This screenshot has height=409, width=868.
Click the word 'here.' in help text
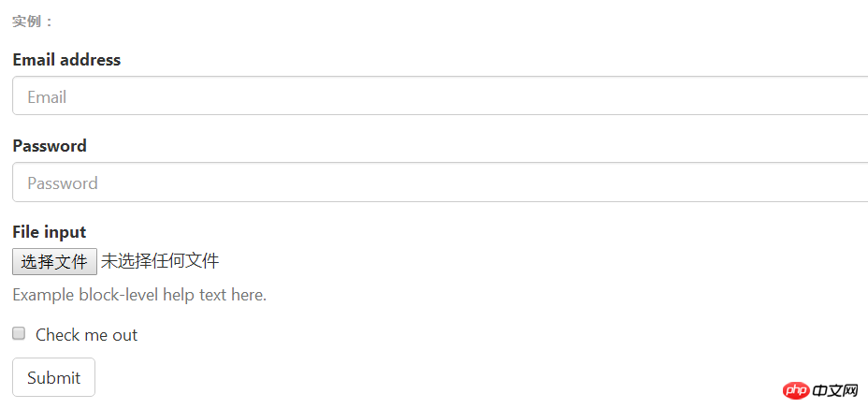249,294
